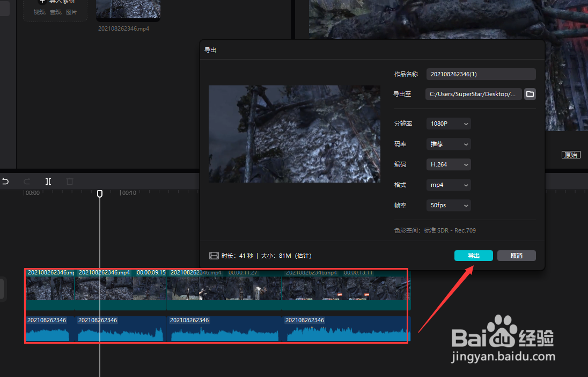
Task: Click the undo arrow icon
Action: (5, 182)
